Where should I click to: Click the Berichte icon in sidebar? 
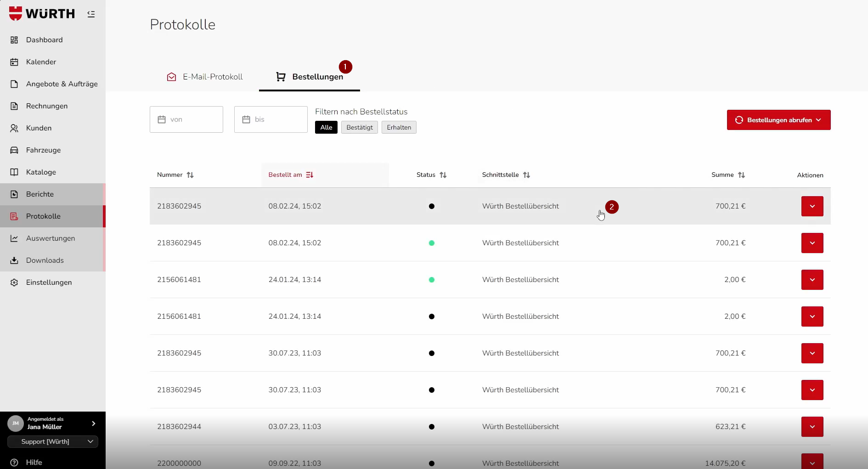pyautogui.click(x=14, y=194)
